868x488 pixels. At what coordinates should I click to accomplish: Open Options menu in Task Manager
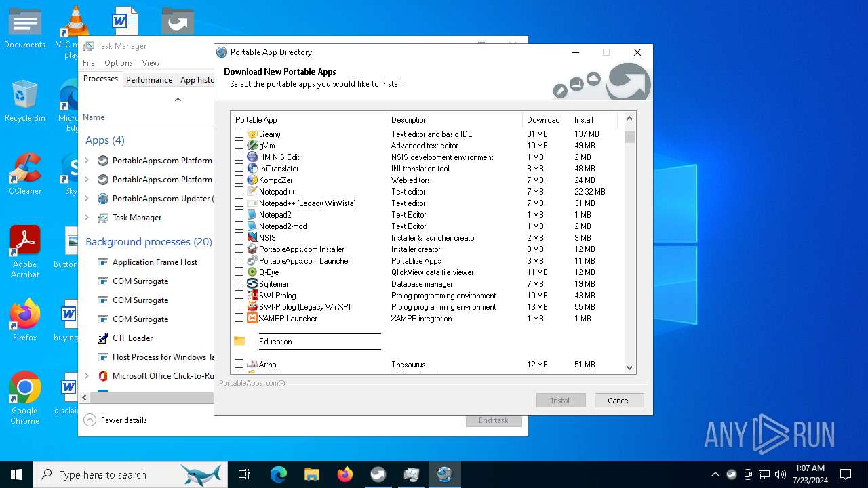[119, 63]
